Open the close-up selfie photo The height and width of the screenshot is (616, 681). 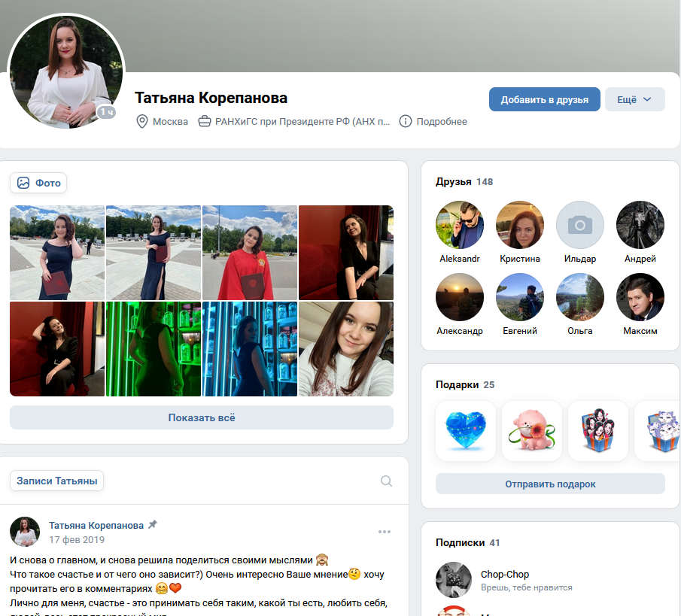coord(346,349)
